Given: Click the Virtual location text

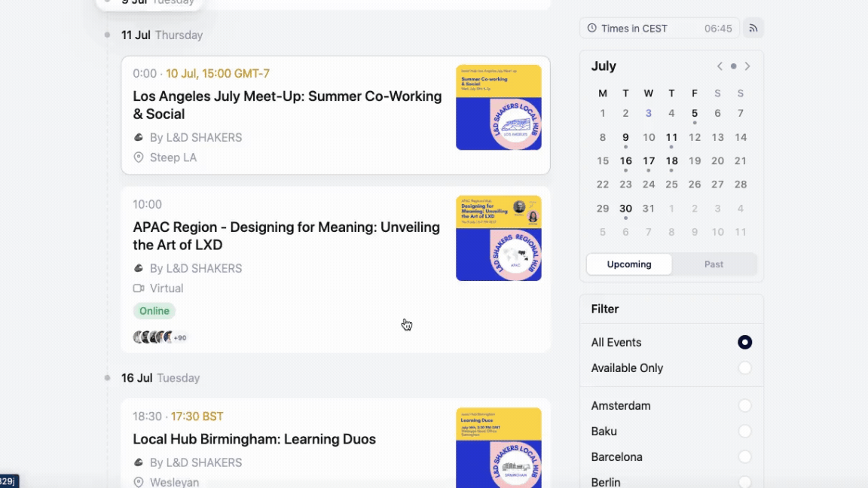Looking at the screenshot, I should coord(167,288).
